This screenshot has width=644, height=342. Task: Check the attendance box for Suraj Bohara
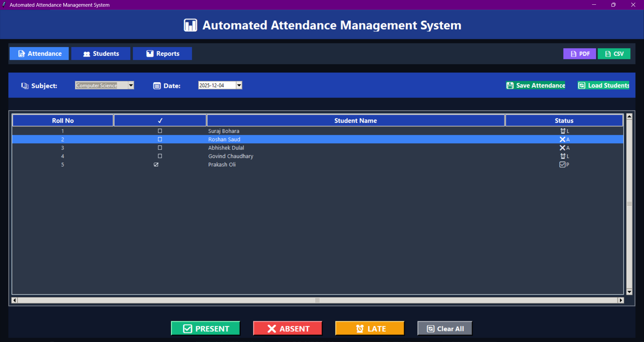click(160, 131)
